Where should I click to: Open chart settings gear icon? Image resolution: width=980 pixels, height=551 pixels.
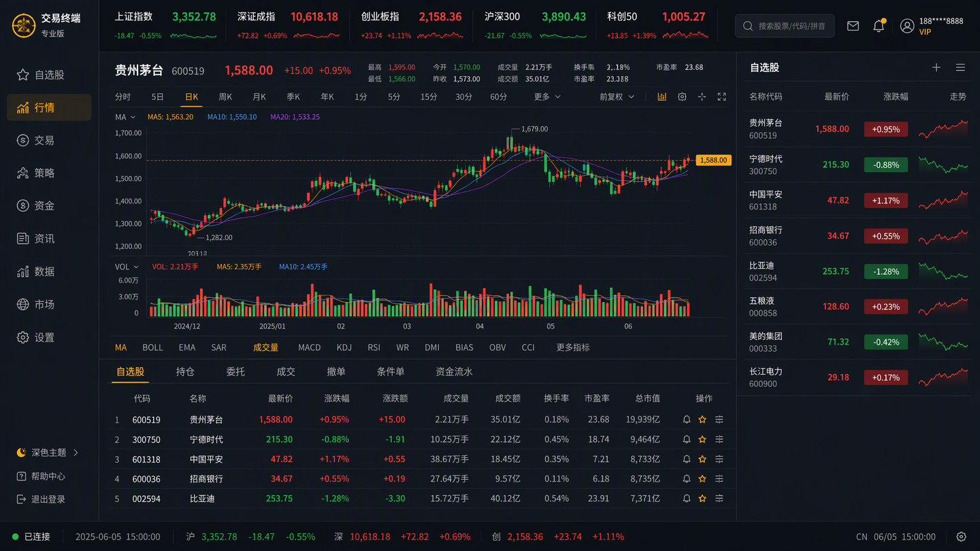tap(682, 97)
